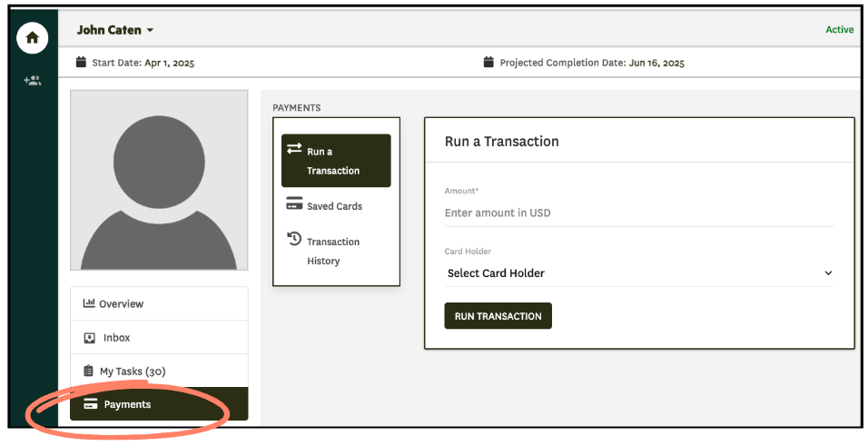Screen dimensions: 868x446
Task: Click the Card Holder chevron arrow
Action: click(827, 273)
